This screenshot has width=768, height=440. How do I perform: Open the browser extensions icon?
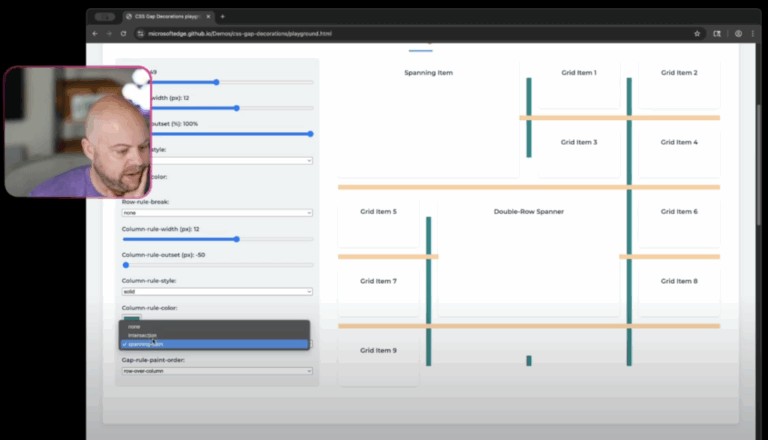(x=717, y=33)
